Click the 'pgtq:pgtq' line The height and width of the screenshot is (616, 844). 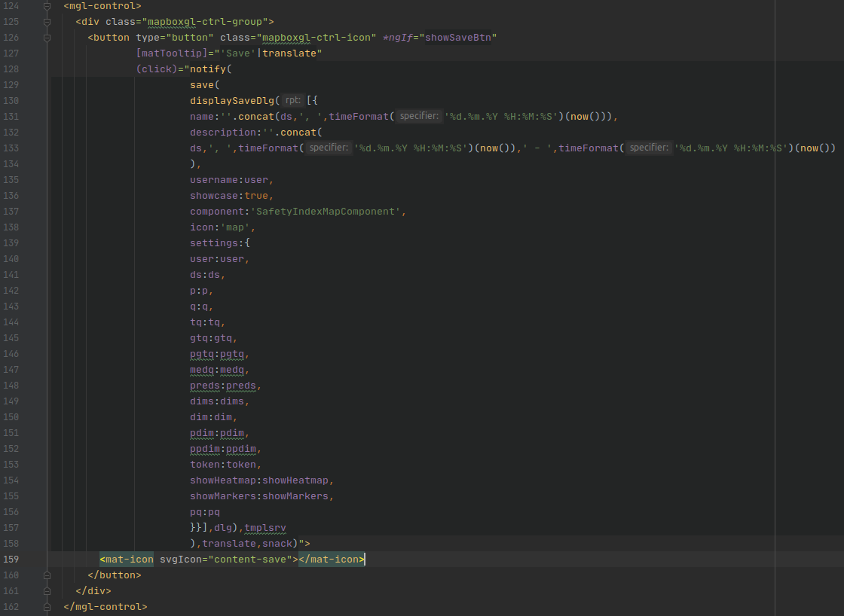(220, 354)
